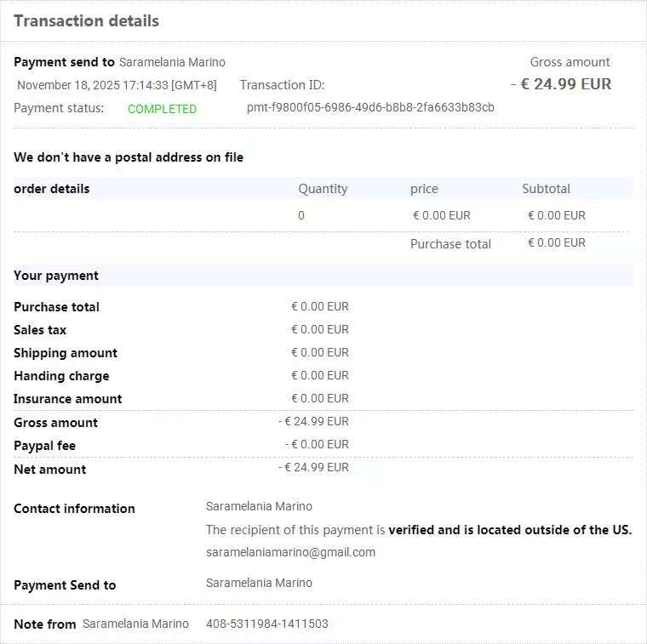Viewport: 647px width, 644px height.
Task: Select the transaction ID starting with pmt-f9800f05
Action: pyautogui.click(x=370, y=108)
